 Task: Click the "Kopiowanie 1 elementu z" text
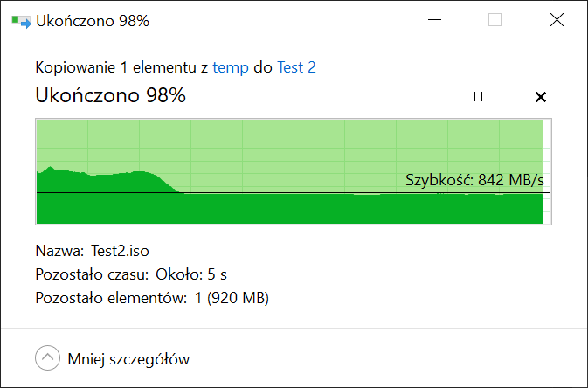click(122, 67)
